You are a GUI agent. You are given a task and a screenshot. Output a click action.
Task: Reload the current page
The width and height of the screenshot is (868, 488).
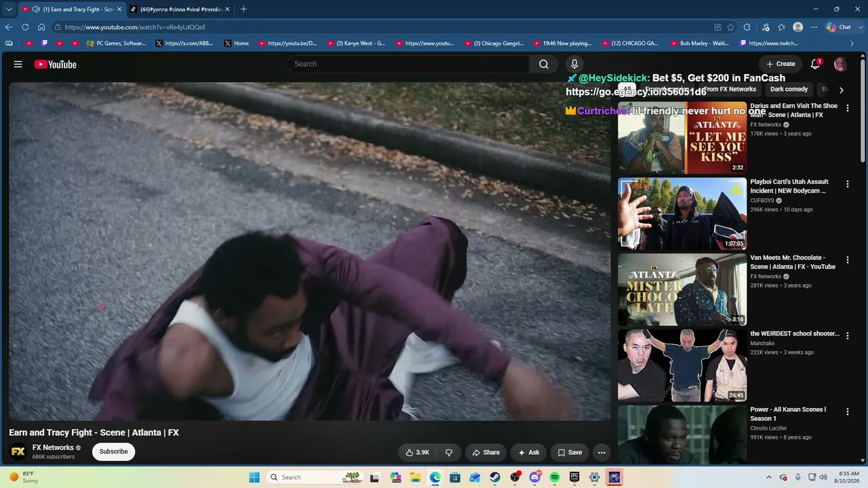point(25,27)
